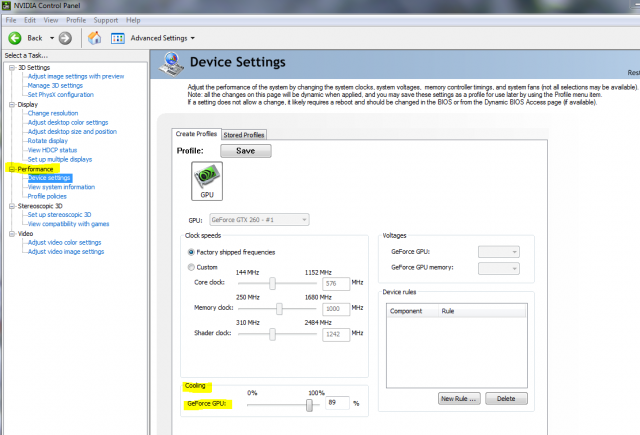Screen dimensions: 640x435
Task: Open the File menu
Action: [x=11, y=20]
